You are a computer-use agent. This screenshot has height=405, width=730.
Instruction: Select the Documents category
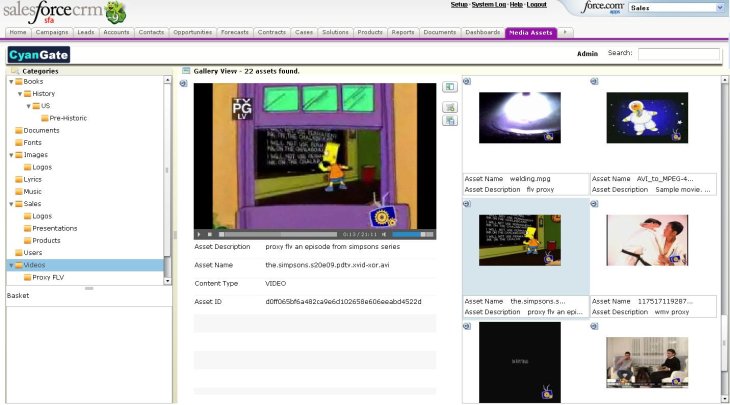tap(41, 130)
